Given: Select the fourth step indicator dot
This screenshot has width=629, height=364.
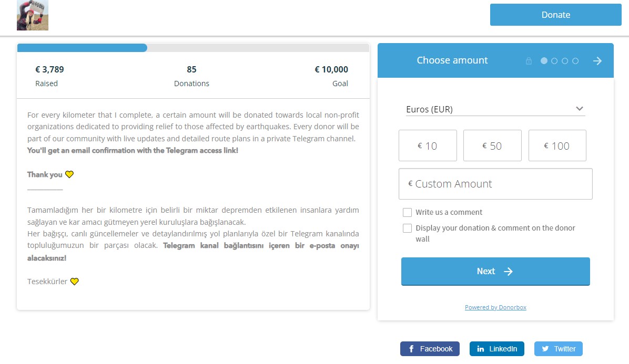Looking at the screenshot, I should pyautogui.click(x=575, y=61).
